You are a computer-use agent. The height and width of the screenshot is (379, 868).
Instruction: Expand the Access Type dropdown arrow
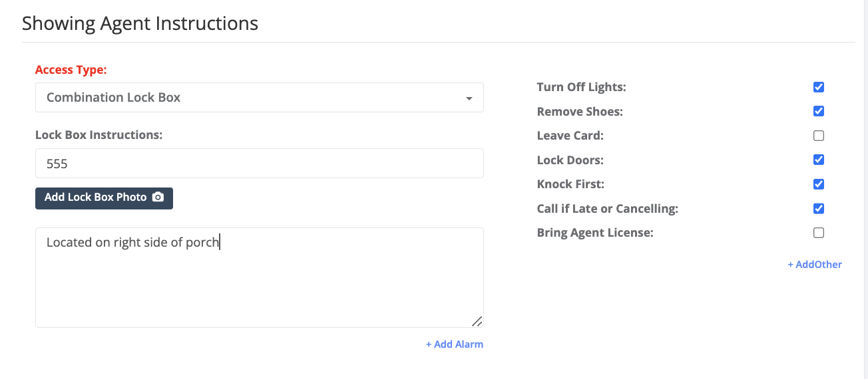tap(469, 98)
